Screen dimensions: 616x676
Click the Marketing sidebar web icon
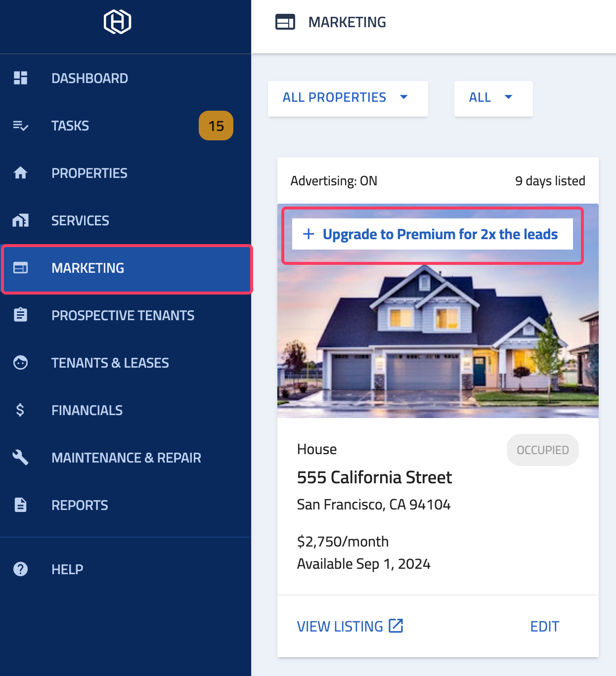click(20, 268)
